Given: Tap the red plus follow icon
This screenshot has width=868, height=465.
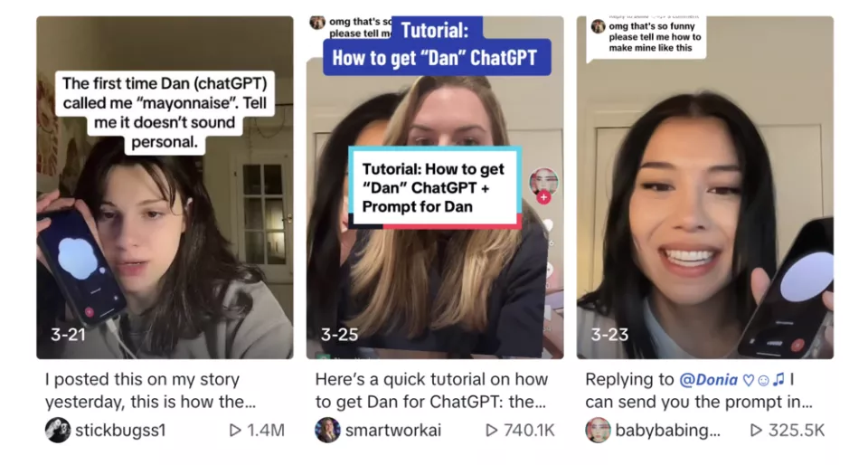Looking at the screenshot, I should [543, 197].
